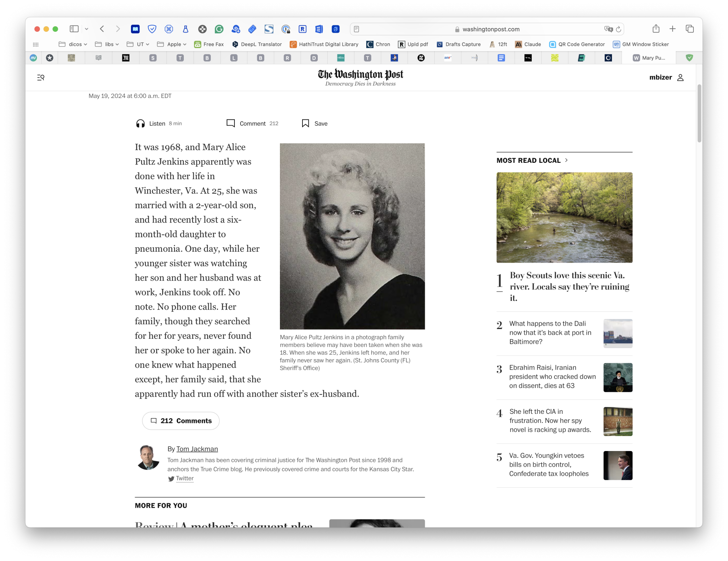Screen dimensions: 728x561
Task: Switch to the Le Monde 'M' tab
Action: (126, 58)
